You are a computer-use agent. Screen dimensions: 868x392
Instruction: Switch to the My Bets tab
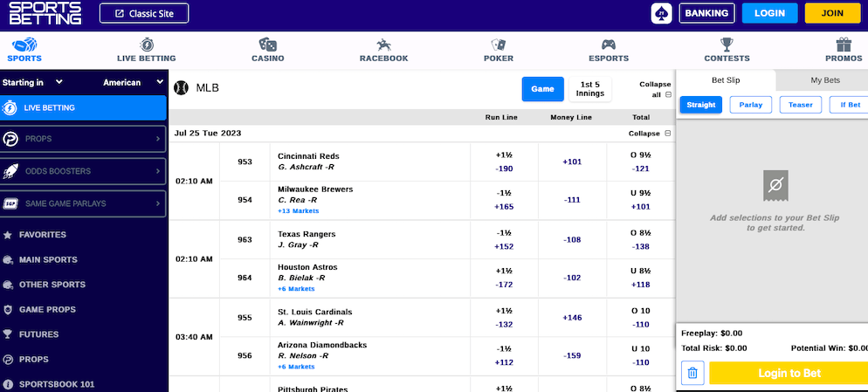[x=825, y=80]
